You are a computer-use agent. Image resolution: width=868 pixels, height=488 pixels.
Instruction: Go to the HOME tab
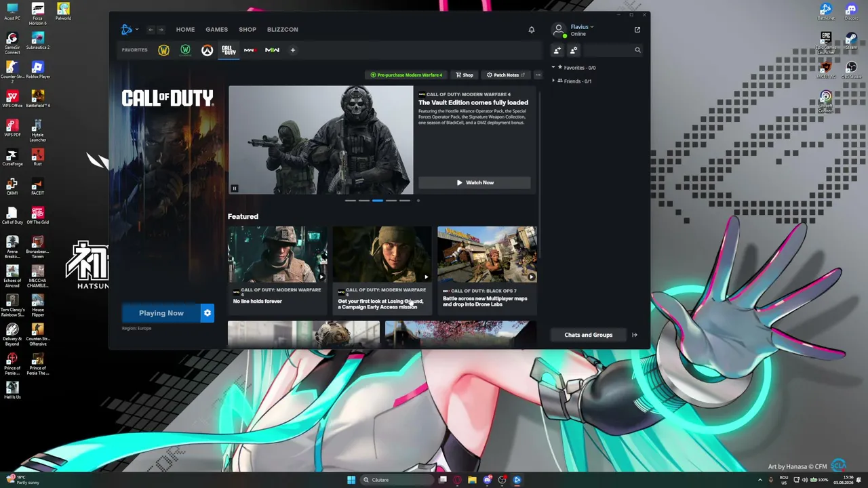click(x=185, y=30)
